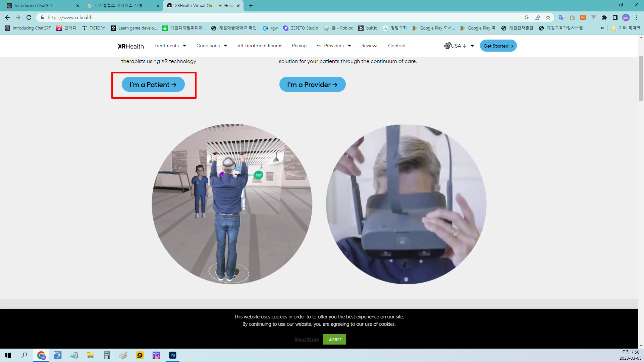Open a new tab with the plus icon
644x362 pixels.
point(251,6)
